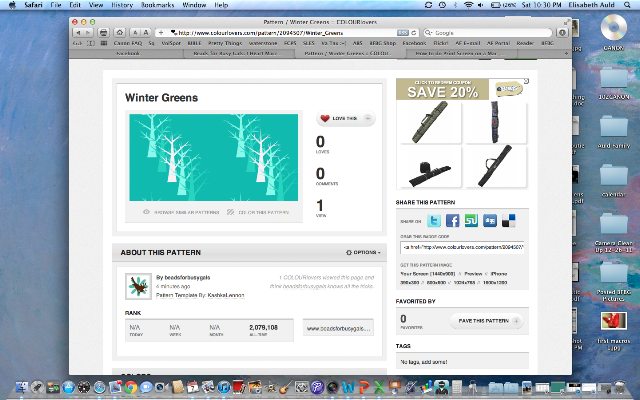640x400 pixels.
Task: Open the Top Sites grid icon
Action: [x=104, y=43]
